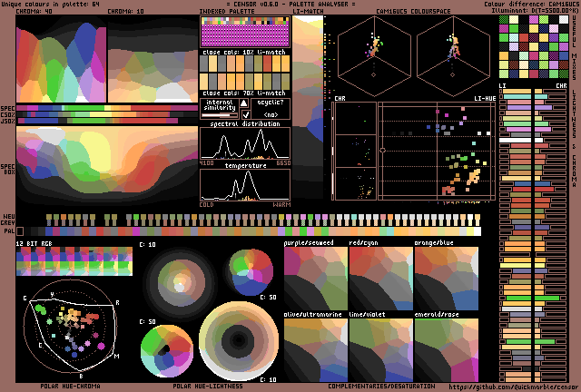Open the emerald/rose complementaries map
The width and height of the screenshot is (581, 392).
[447, 350]
